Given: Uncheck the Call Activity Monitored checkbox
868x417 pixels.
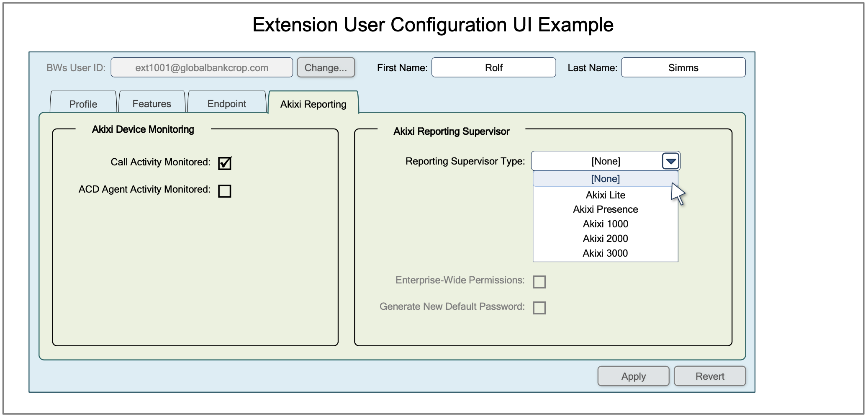Looking at the screenshot, I should (x=225, y=163).
